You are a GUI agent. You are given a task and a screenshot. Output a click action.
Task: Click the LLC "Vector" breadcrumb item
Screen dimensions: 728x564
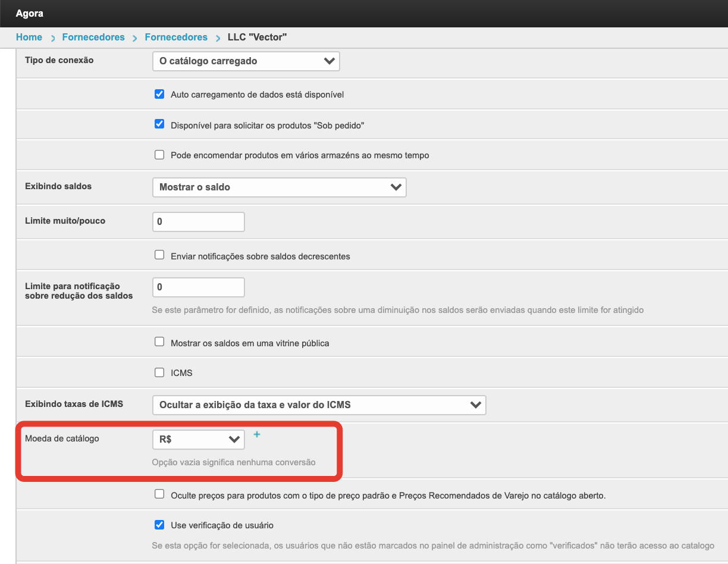click(258, 37)
